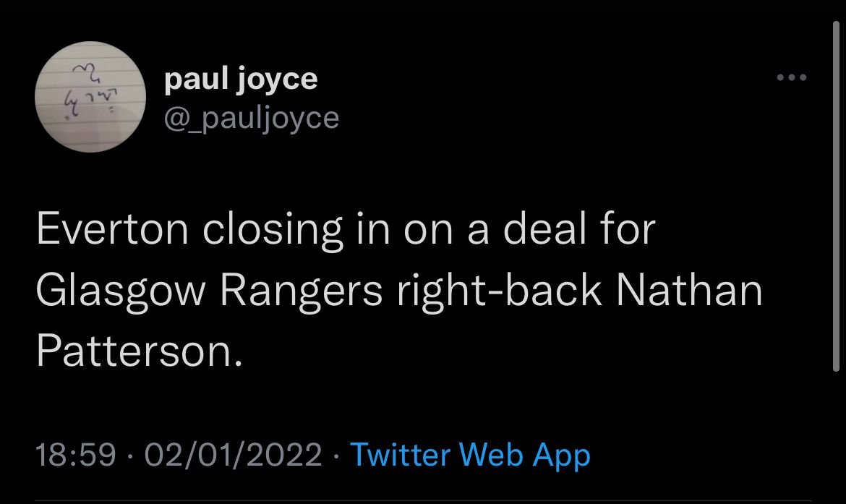Viewport: 846px width, 504px height.
Task: Open the display name "paul joyce"
Action: [x=241, y=79]
